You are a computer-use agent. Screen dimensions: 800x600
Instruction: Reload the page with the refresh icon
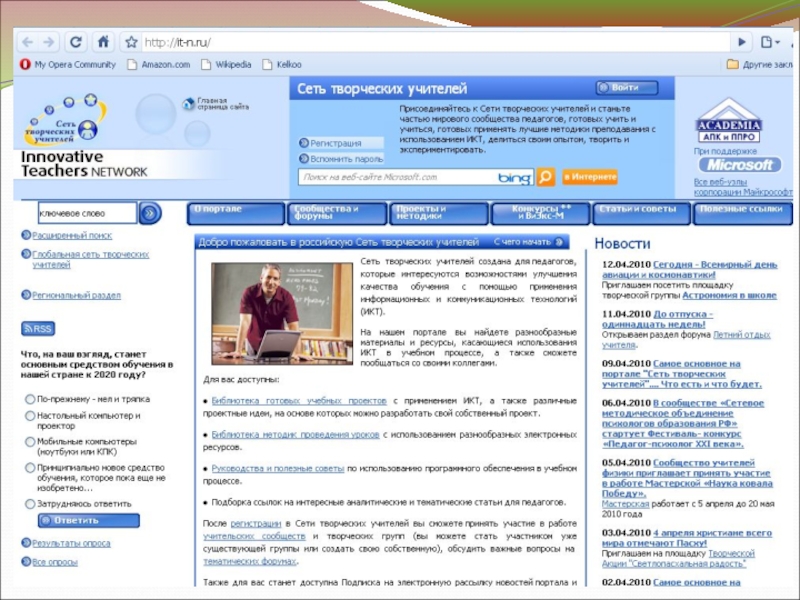(77, 42)
